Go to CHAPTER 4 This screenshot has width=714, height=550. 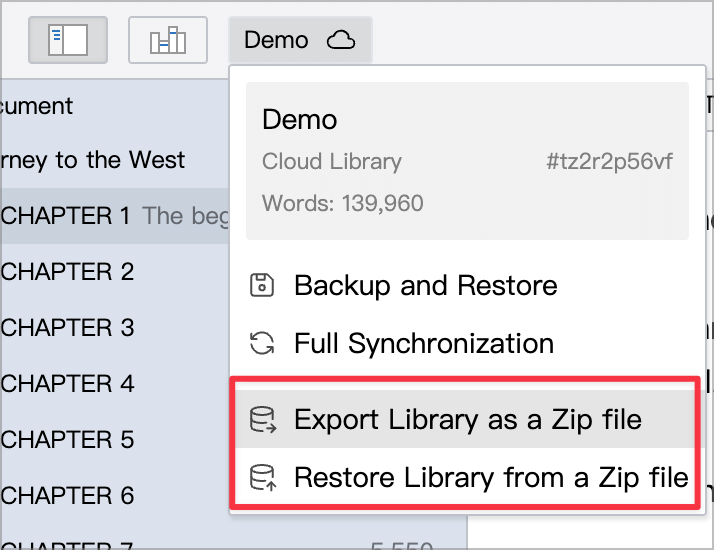coord(115,384)
